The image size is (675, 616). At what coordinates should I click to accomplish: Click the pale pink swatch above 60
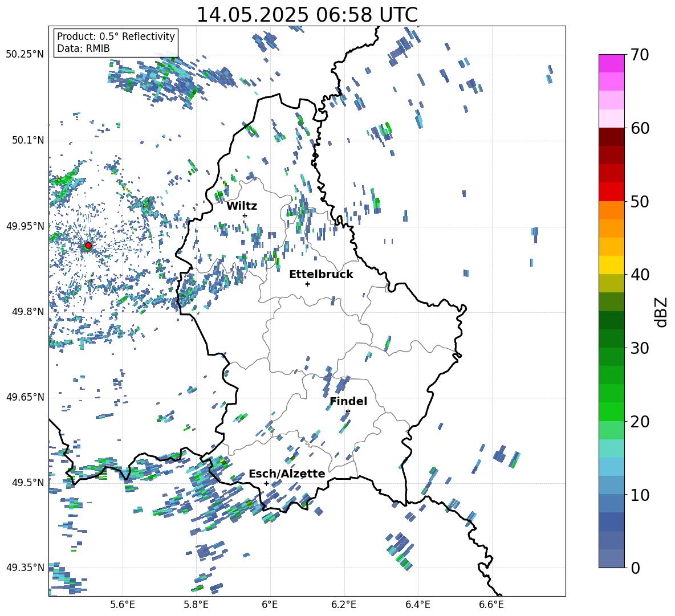[x=611, y=119]
